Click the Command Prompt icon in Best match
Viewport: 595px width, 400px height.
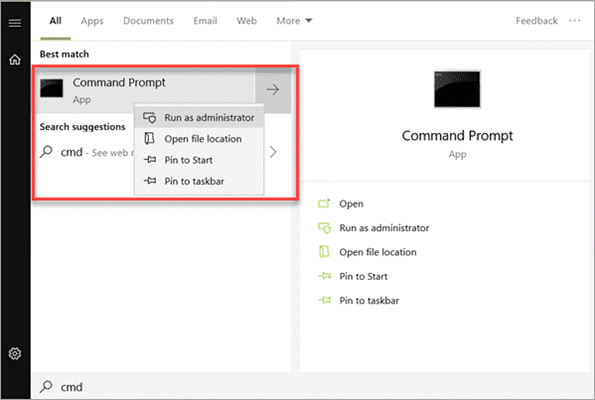tap(52, 88)
